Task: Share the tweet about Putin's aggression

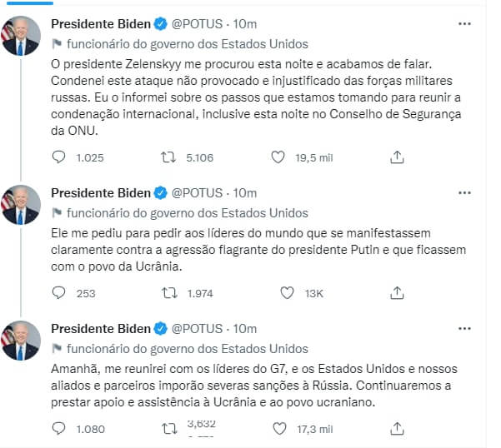Action: point(398,292)
